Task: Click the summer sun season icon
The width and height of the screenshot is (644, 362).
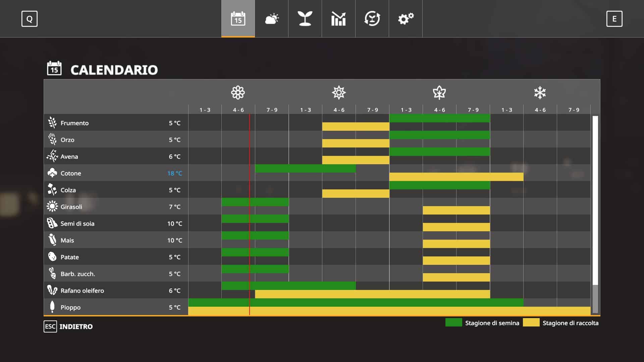Action: point(339,93)
